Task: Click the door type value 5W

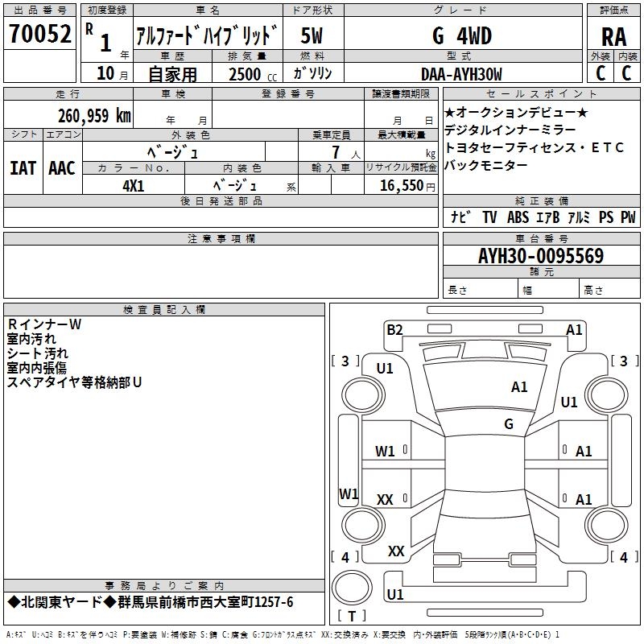Action: [x=312, y=35]
